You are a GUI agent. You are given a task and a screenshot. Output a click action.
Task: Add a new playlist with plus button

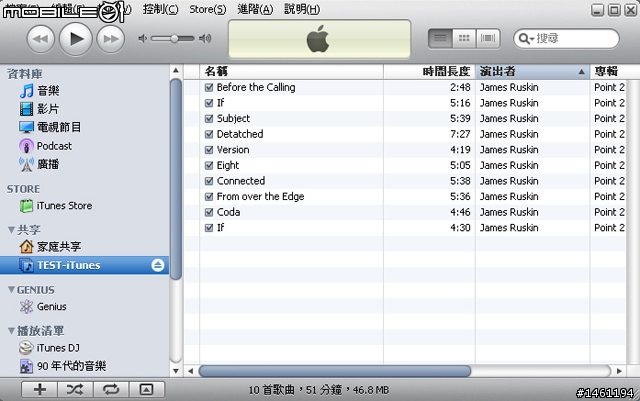[40, 390]
